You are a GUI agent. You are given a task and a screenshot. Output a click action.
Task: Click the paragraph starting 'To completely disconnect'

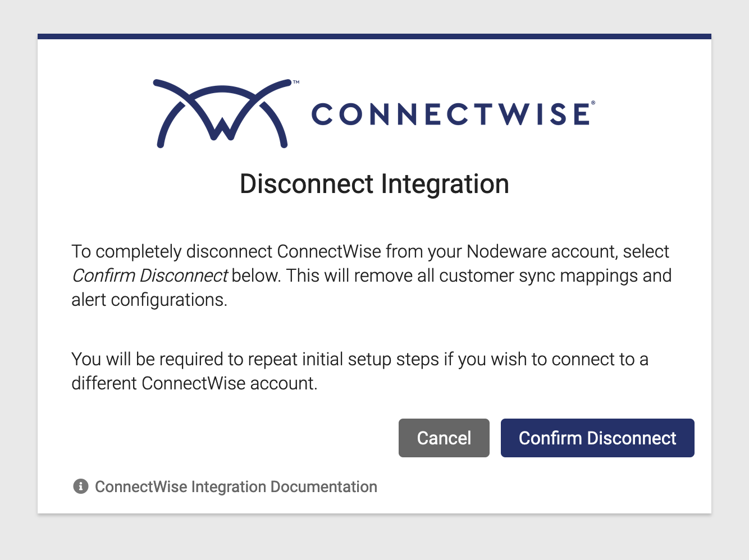[x=372, y=276]
